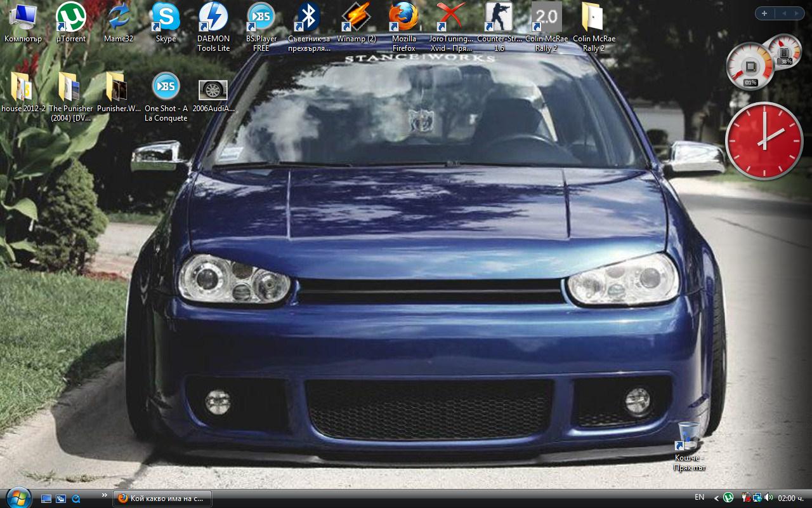Select the Bluetooth file transfer wizard icon
812x508 pixels.
tap(308, 17)
